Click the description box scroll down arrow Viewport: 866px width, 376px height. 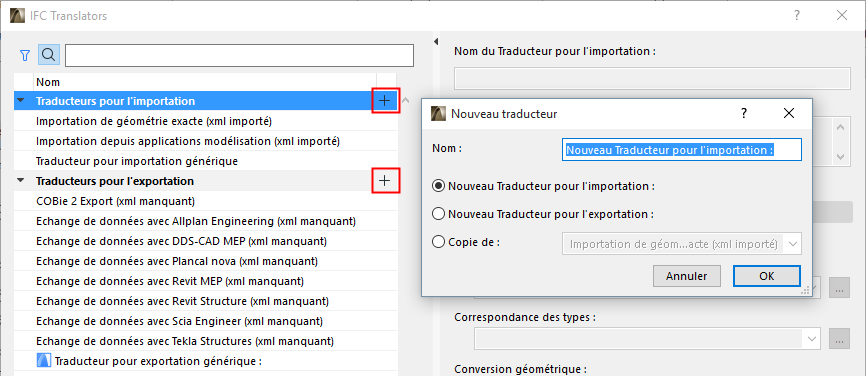[x=841, y=157]
